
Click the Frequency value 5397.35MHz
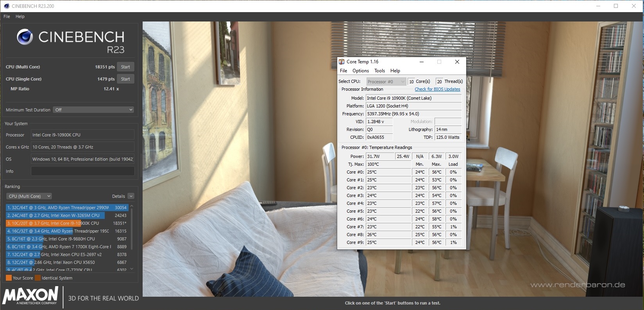(x=413, y=114)
